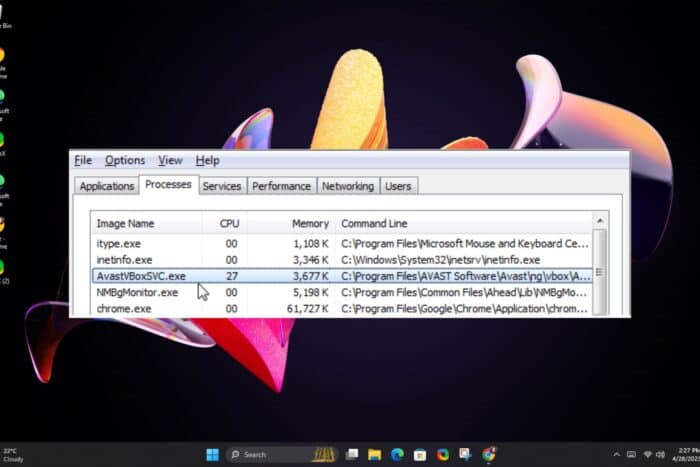This screenshot has width=700, height=467.
Task: Open the File menu
Action: 83,160
